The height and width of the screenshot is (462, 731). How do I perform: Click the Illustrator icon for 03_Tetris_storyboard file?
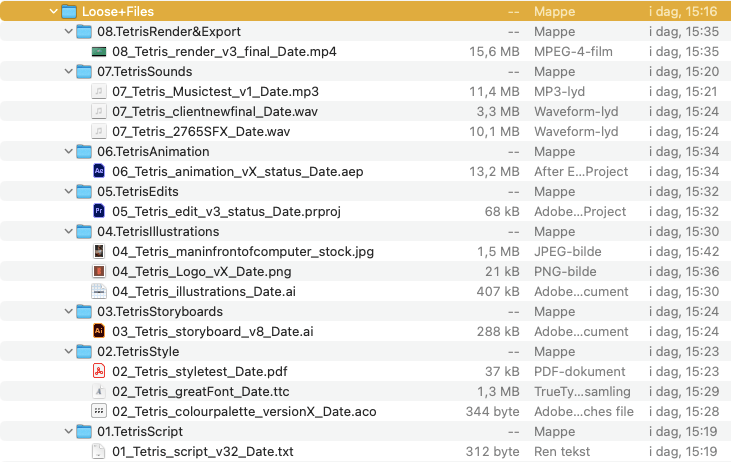click(x=99, y=331)
